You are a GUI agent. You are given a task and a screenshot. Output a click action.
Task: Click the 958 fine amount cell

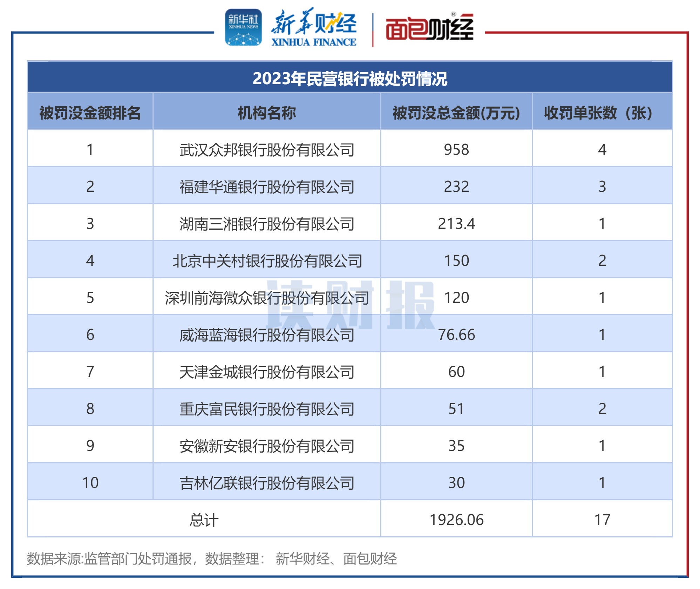click(x=456, y=150)
